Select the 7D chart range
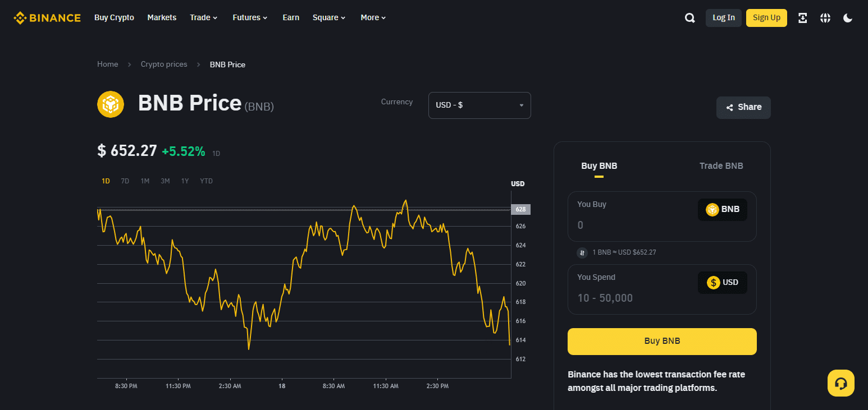Screen dimensions: 868x410 [x=125, y=181]
